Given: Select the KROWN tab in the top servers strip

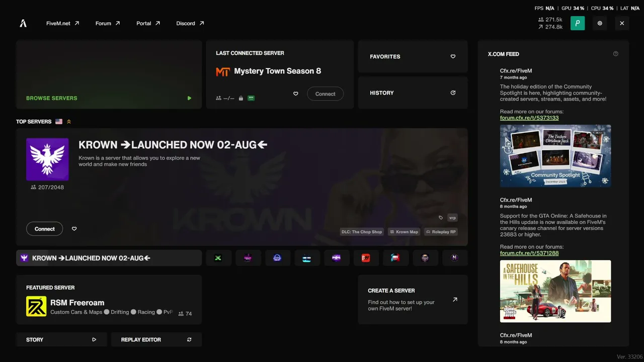Looking at the screenshot, I should (109, 258).
